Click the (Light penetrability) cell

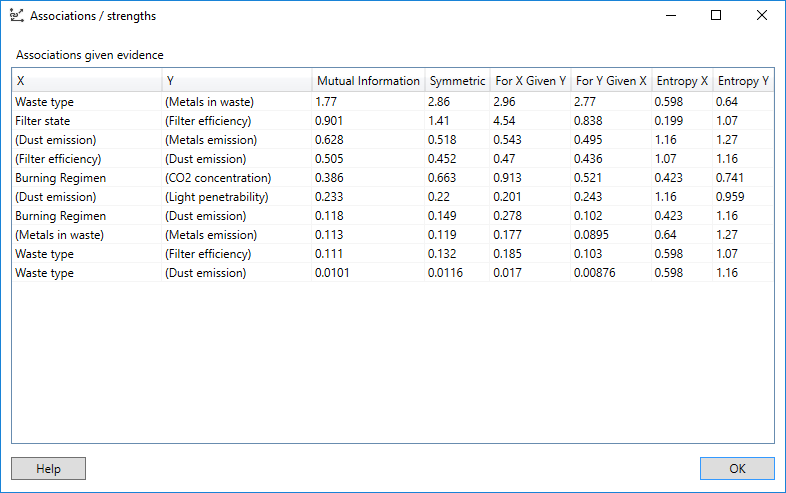(x=216, y=197)
